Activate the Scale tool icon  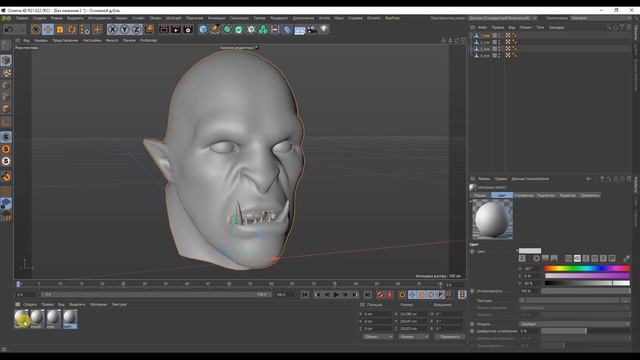[60, 29]
